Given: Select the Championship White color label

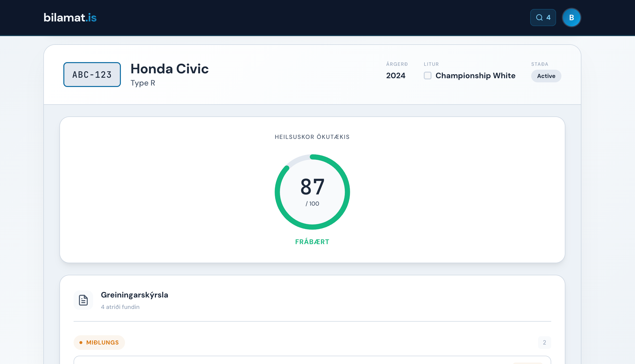Looking at the screenshot, I should pos(475,76).
